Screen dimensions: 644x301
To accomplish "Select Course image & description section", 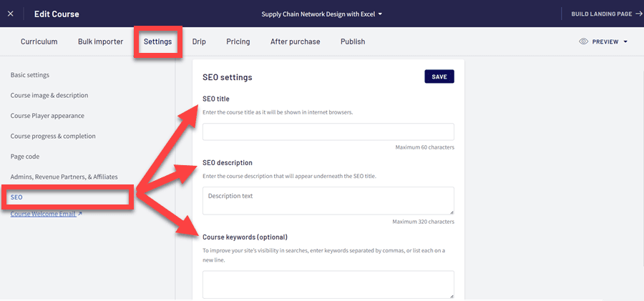I will pyautogui.click(x=49, y=95).
